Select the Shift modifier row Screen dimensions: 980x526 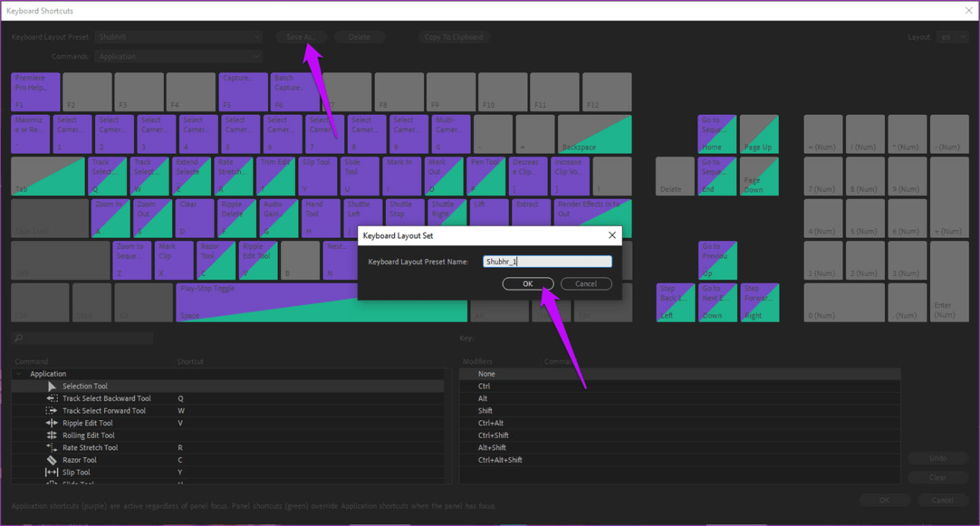pos(484,410)
